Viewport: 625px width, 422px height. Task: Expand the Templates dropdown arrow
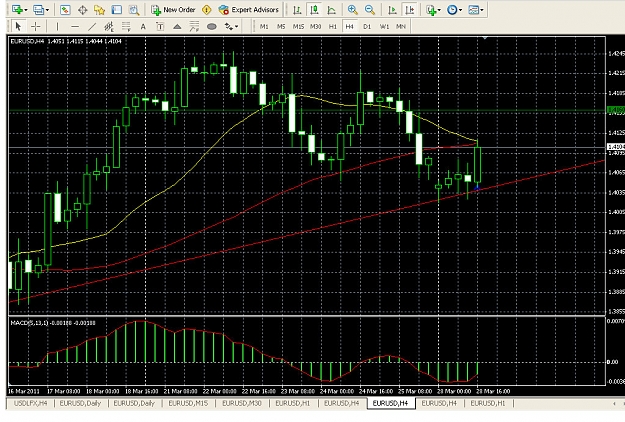click(x=482, y=10)
